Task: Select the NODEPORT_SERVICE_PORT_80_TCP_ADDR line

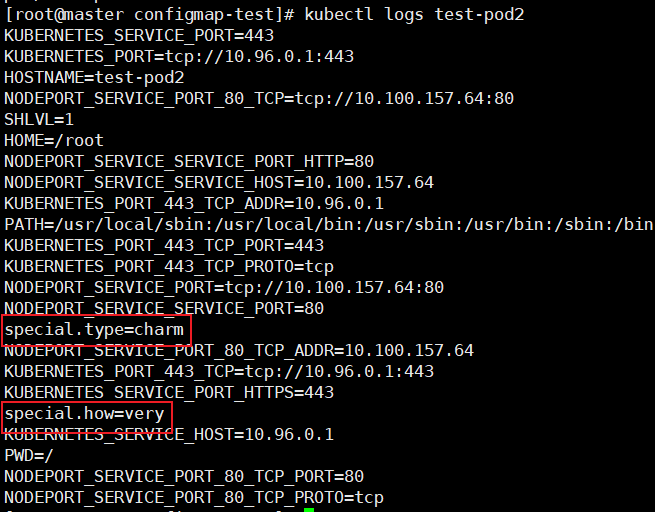Action: [x=239, y=350]
